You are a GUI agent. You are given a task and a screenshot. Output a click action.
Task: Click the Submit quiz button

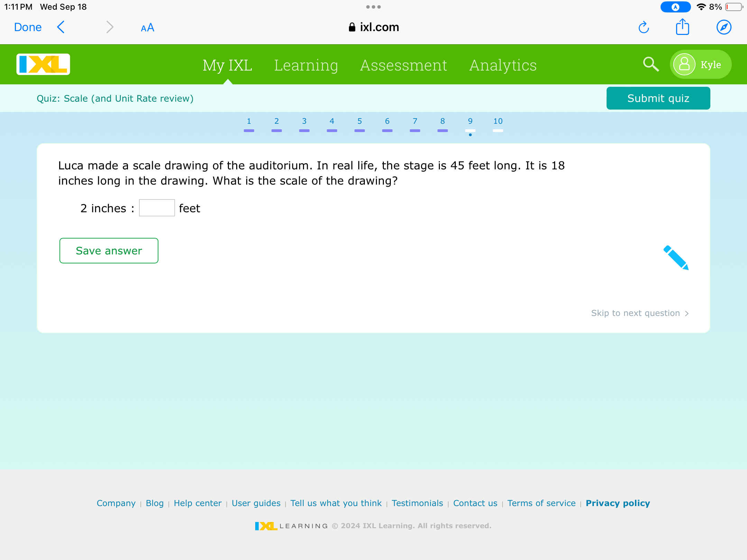[x=658, y=98]
